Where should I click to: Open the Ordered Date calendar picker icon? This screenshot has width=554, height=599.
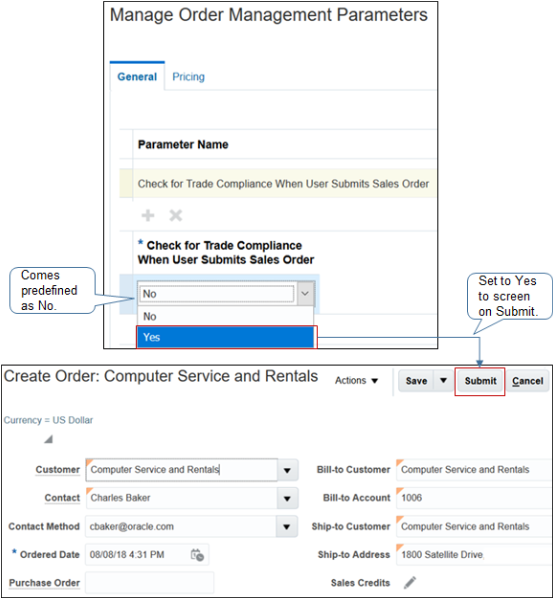point(197,555)
